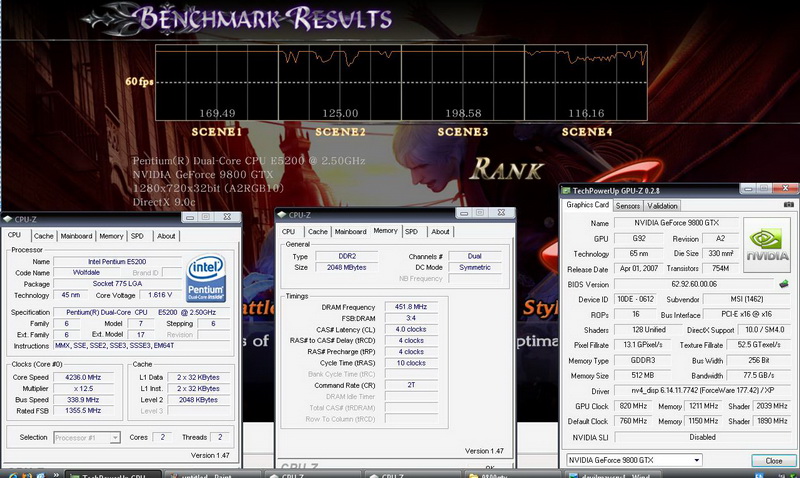The image size is (800, 478).
Task: Click the Channels # value 'Dual'
Action: pyautogui.click(x=474, y=256)
